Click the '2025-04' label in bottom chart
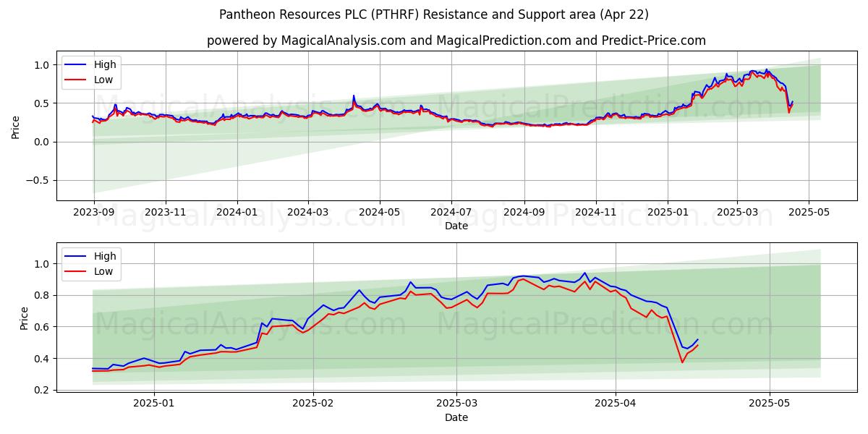Screen dimensions: 868x434 (x=616, y=404)
